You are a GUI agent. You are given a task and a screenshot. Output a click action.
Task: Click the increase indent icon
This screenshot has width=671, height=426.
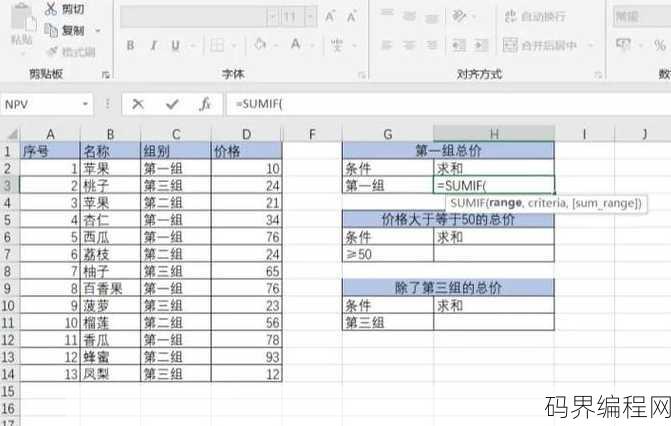pyautogui.click(x=481, y=45)
